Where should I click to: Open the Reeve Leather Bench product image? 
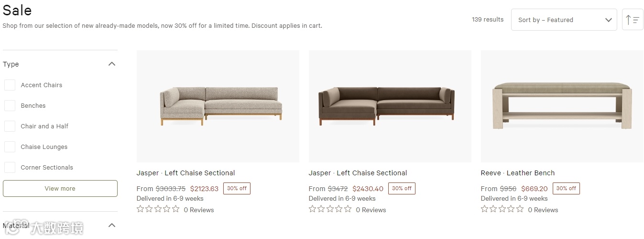pos(562,106)
